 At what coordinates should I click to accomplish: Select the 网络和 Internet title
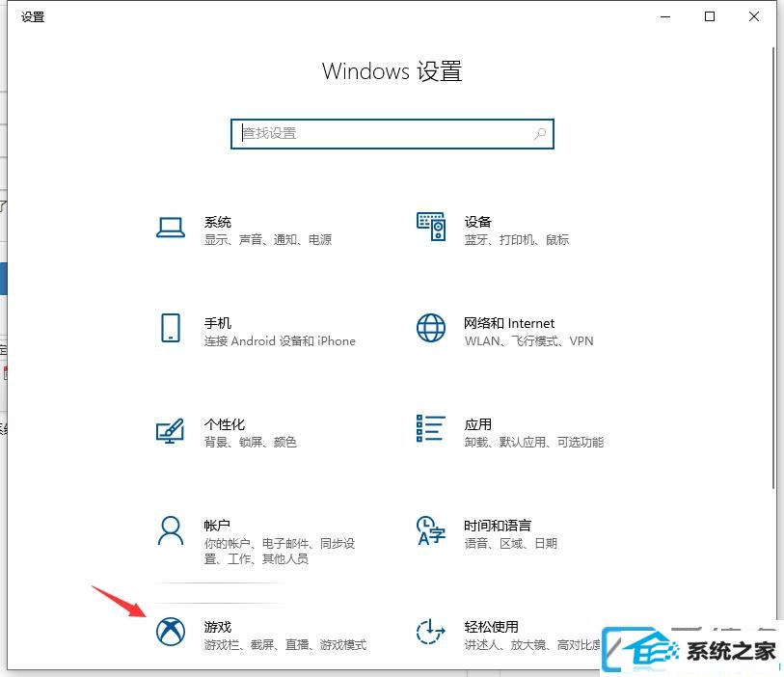(509, 323)
